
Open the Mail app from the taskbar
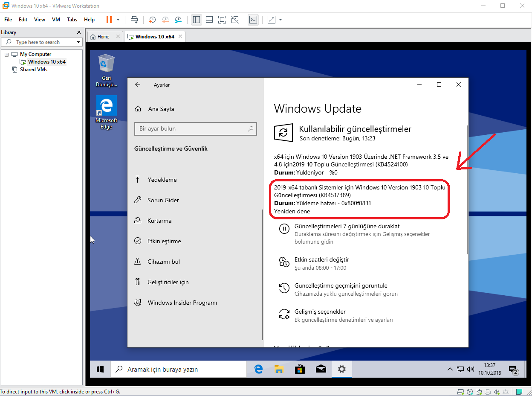(x=321, y=369)
